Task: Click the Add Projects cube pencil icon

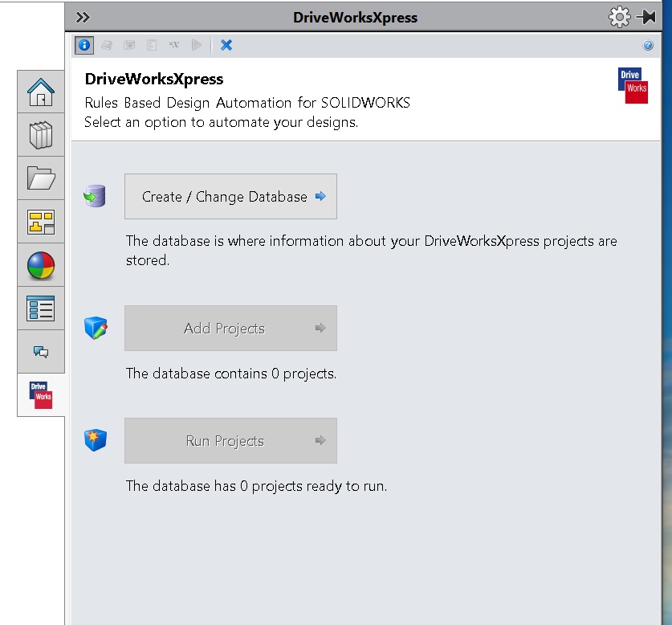Action: tap(96, 328)
